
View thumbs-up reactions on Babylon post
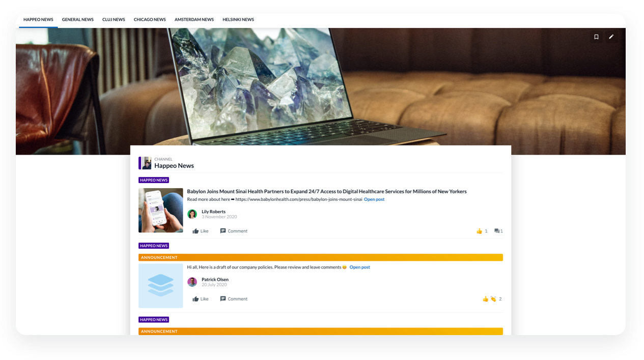(x=482, y=231)
